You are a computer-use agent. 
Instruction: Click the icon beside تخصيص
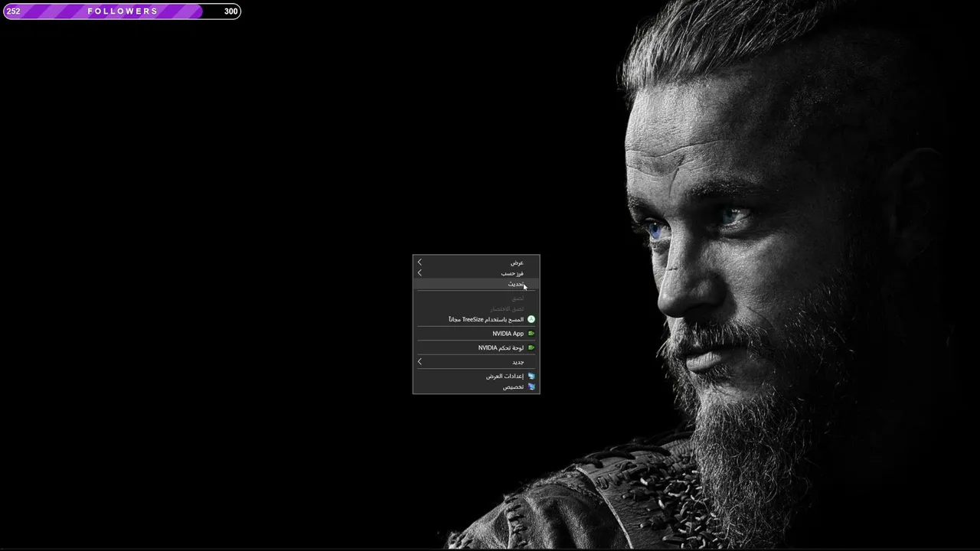(531, 386)
